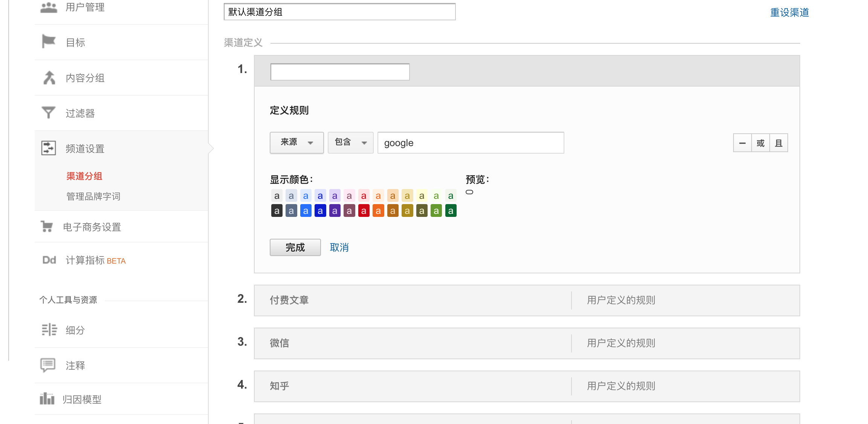Click the Content Grouping figure icon
The image size is (868, 424).
pyautogui.click(x=49, y=78)
